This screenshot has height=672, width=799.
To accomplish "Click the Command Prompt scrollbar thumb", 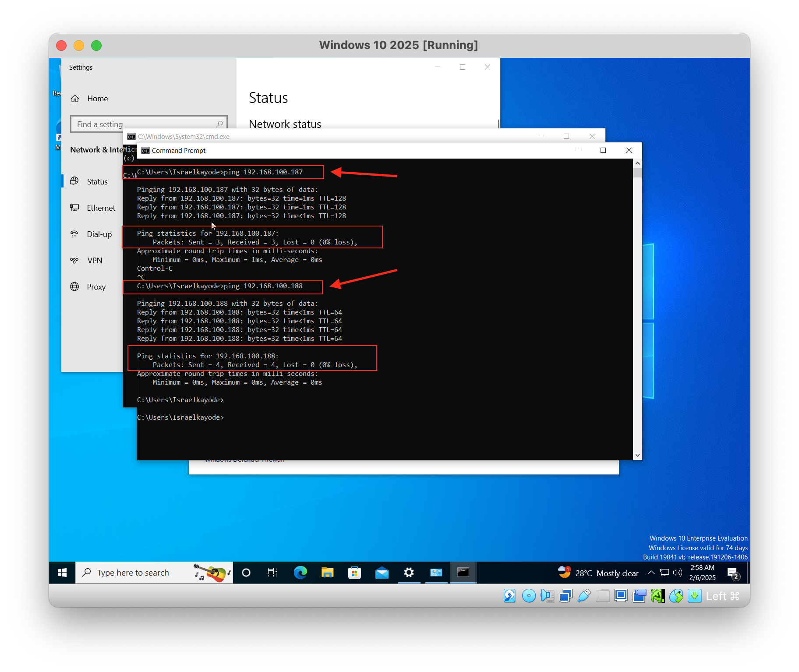I will [x=638, y=173].
